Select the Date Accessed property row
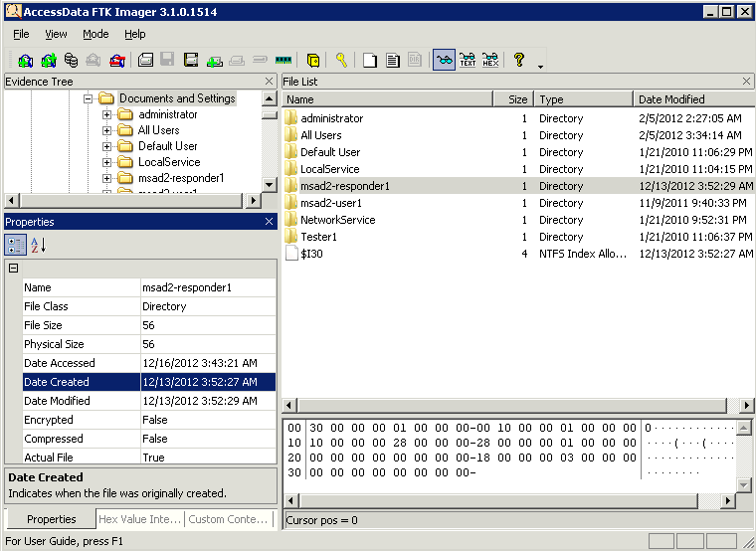756x551 pixels. [x=149, y=363]
